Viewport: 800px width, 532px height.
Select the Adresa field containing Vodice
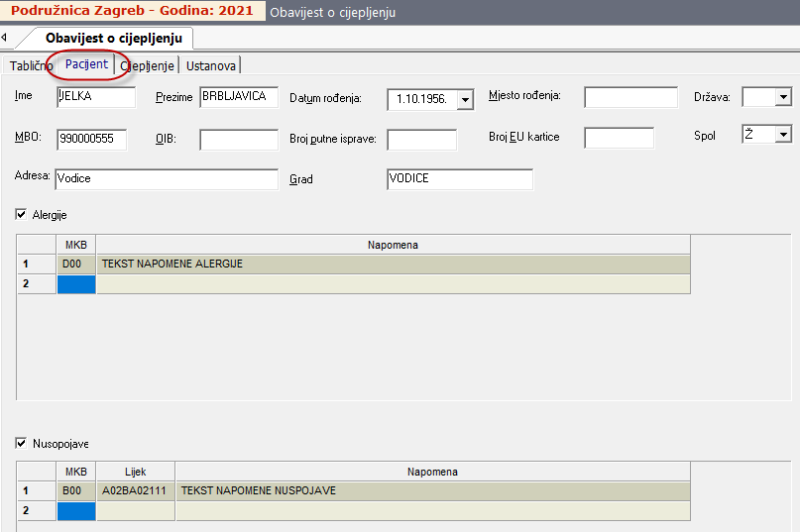[167, 179]
